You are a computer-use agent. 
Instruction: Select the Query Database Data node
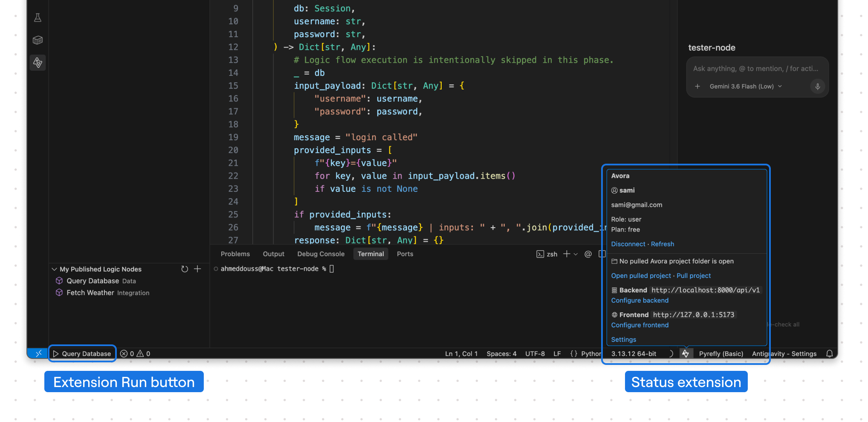tap(101, 281)
